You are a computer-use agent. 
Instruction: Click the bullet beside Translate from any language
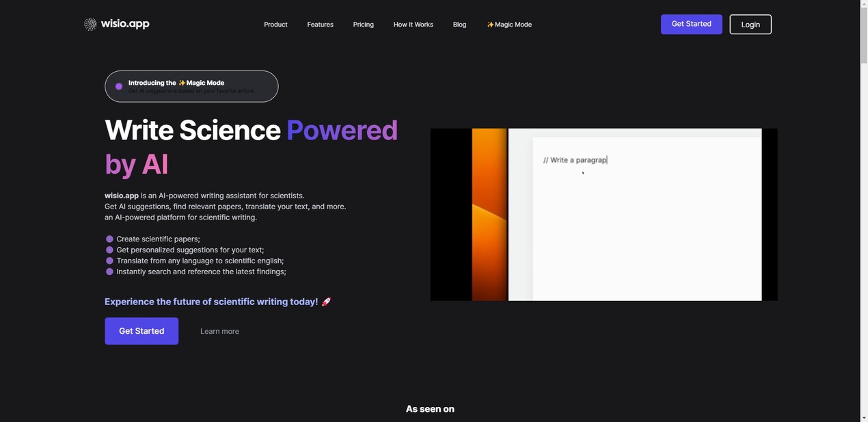(109, 261)
